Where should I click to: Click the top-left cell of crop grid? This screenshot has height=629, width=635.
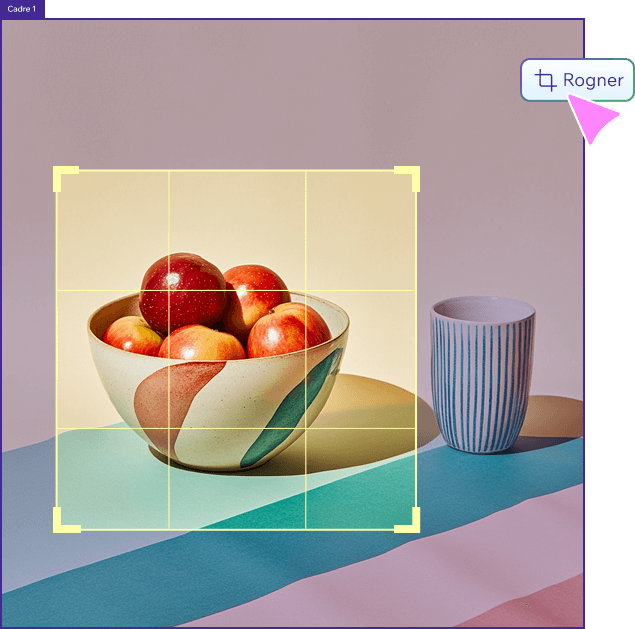113,230
